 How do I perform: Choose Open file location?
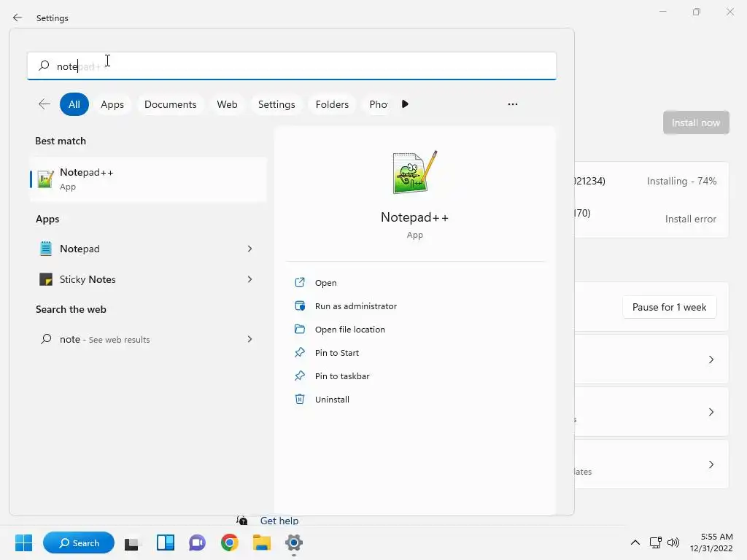pyautogui.click(x=349, y=329)
